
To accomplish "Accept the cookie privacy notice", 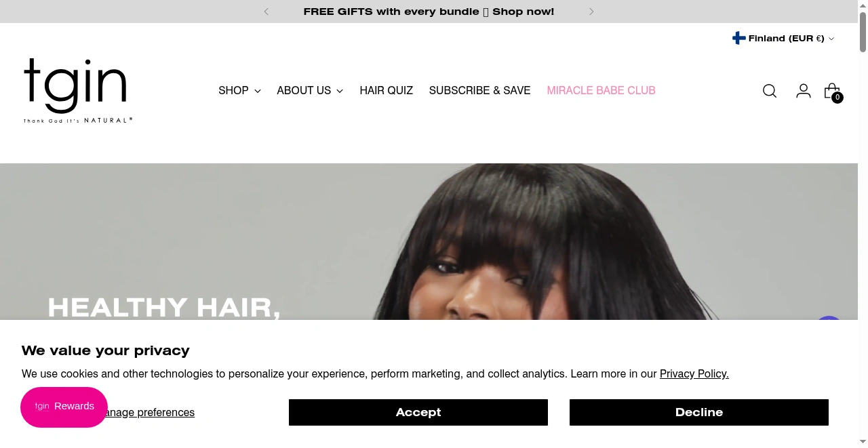I will coord(418,413).
